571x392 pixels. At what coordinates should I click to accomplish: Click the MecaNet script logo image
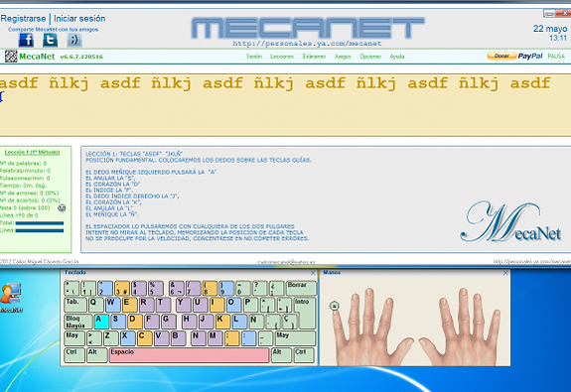510,221
